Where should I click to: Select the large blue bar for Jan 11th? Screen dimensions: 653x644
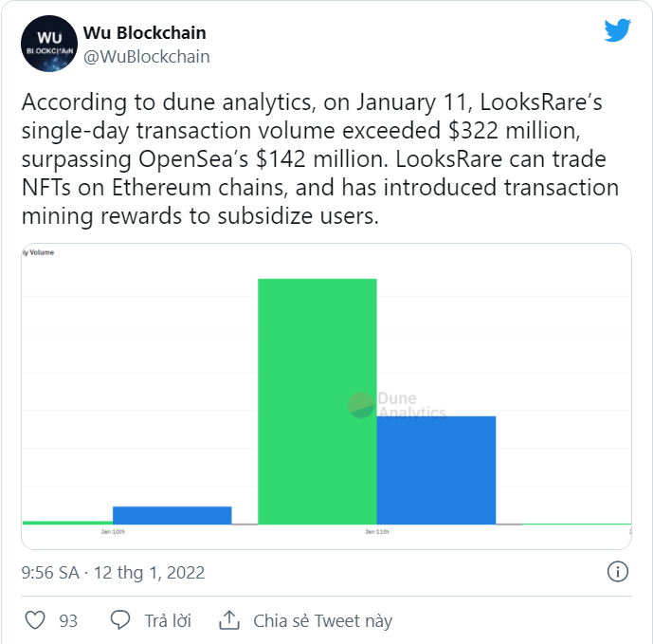[436, 469]
